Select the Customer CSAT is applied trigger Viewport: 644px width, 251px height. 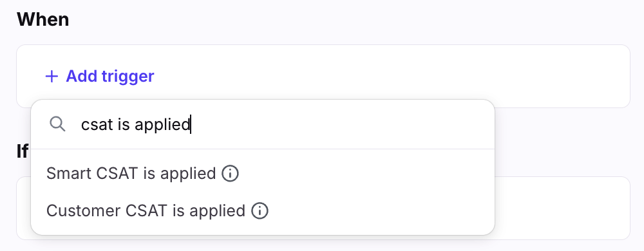coord(263,211)
